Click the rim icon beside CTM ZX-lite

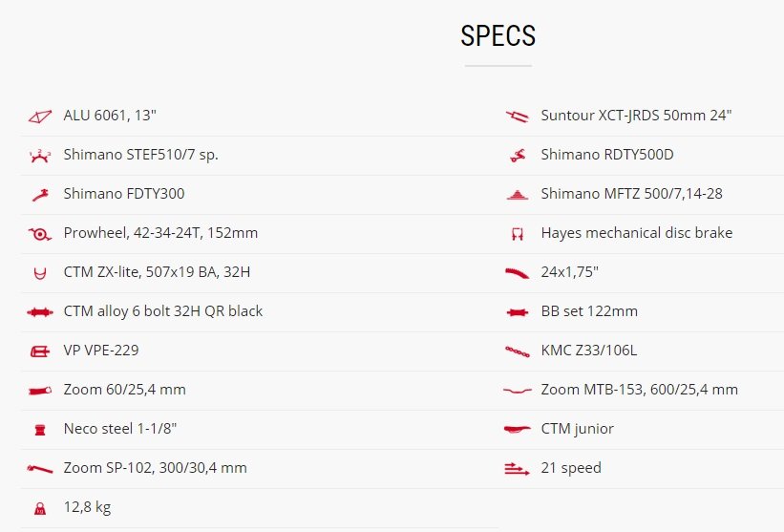tap(40, 273)
